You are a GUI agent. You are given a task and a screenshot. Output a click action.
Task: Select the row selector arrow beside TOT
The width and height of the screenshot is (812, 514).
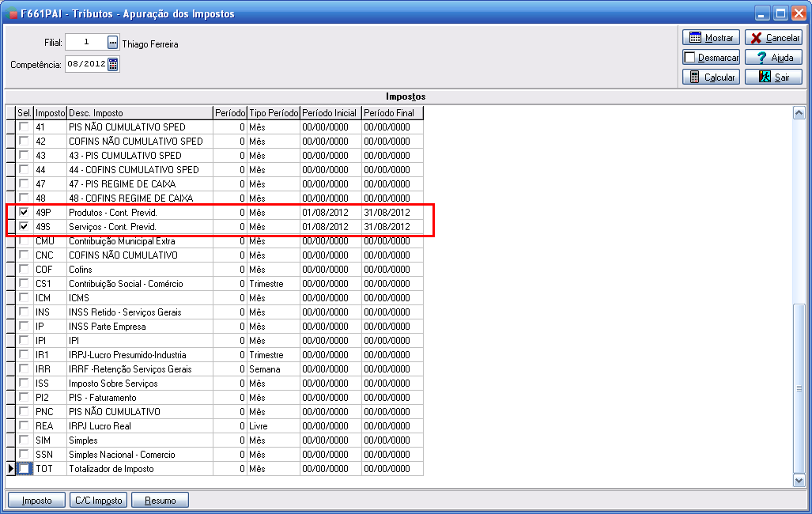(11, 468)
